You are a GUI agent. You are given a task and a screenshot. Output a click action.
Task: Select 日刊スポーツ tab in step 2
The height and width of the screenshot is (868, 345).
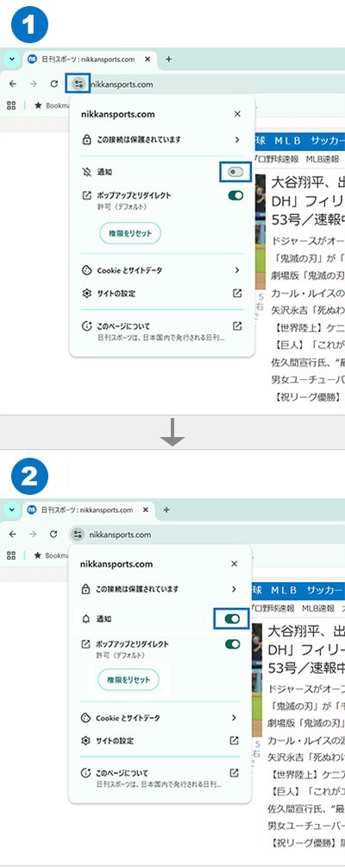[88, 510]
